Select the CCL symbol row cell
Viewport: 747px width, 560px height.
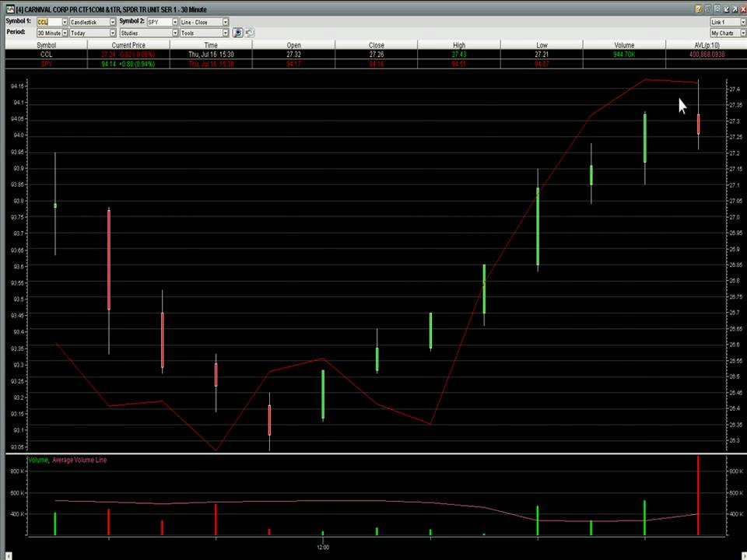coord(46,54)
